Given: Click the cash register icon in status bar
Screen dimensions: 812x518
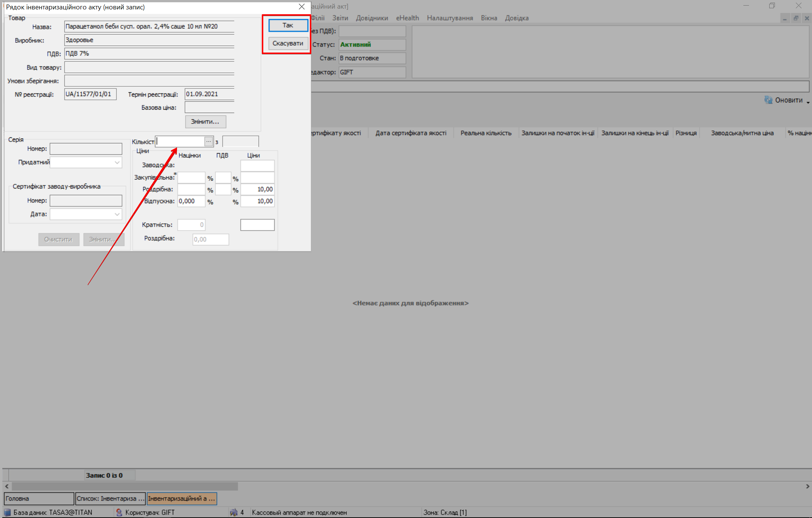Looking at the screenshot, I should [x=234, y=512].
